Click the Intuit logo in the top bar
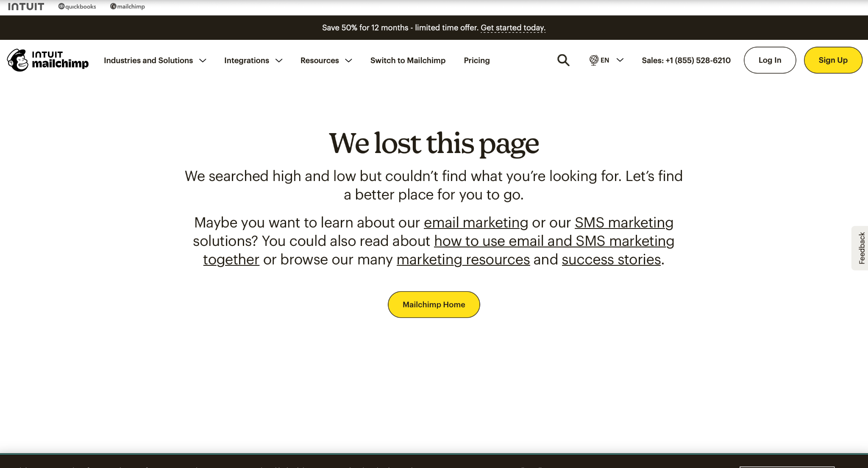The height and width of the screenshot is (468, 868). pos(26,6)
